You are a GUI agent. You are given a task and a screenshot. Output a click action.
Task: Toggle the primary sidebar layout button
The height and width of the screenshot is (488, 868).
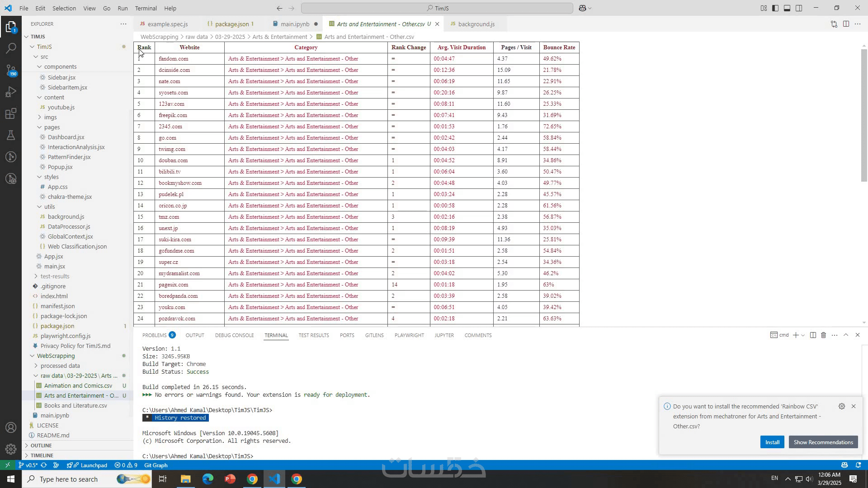pyautogui.click(x=775, y=8)
